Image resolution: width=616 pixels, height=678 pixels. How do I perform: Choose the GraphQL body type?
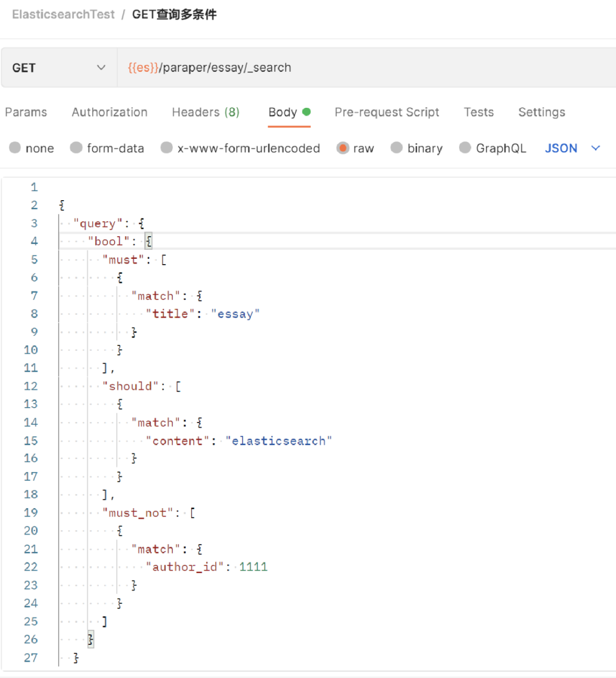click(465, 148)
